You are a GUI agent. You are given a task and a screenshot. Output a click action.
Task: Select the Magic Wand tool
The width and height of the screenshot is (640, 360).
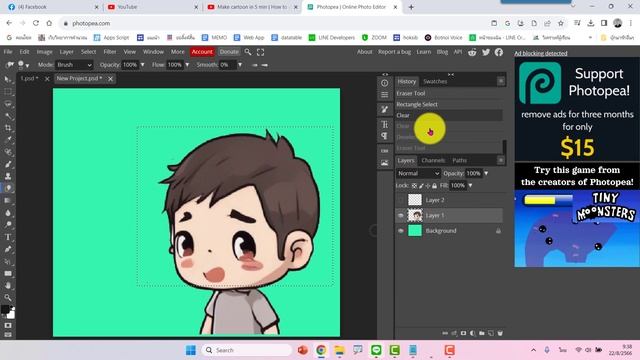tap(8, 116)
